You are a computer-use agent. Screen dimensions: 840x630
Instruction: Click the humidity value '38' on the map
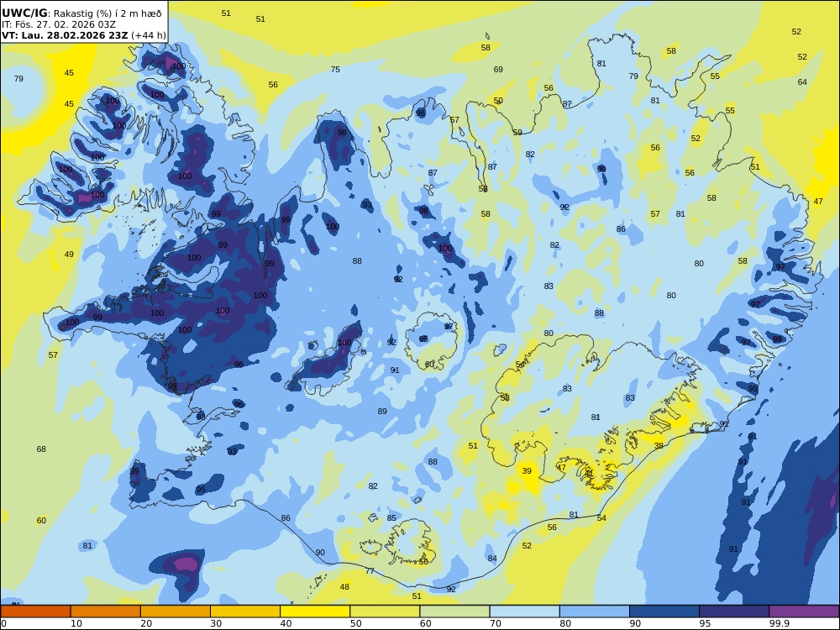point(659,446)
